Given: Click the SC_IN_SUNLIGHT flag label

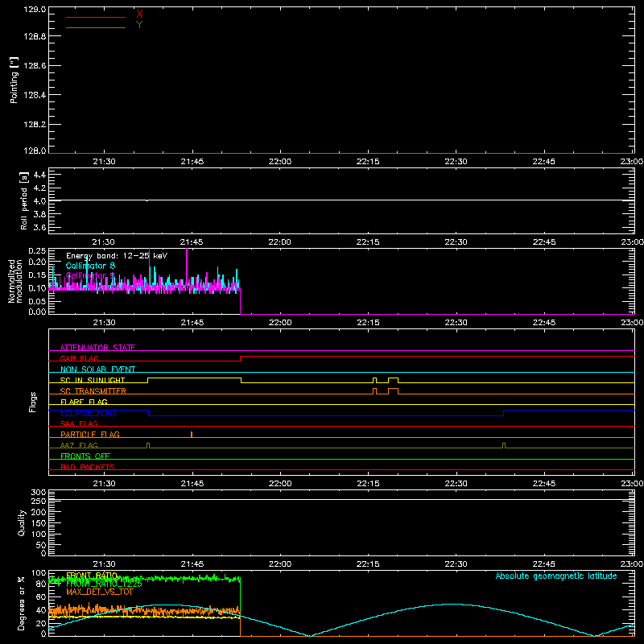Looking at the screenshot, I should 93,380.
